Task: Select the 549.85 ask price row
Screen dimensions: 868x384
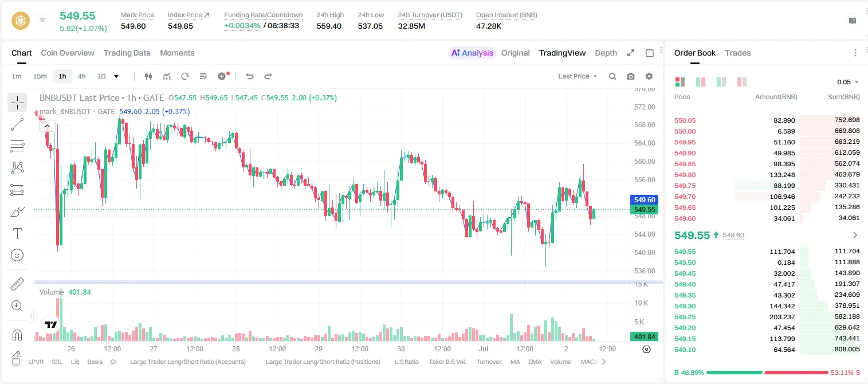Action: 767,164
